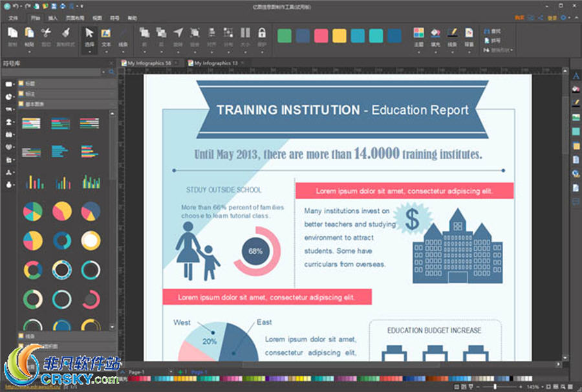This screenshot has height=392, width=582.
Task: Click the Find binoculars button
Action: pyautogui.click(x=492, y=32)
